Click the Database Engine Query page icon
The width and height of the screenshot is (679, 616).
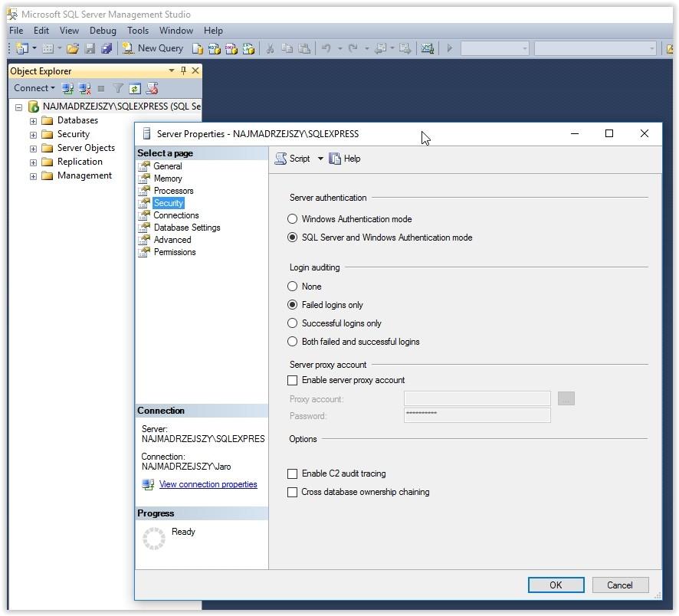[198, 48]
